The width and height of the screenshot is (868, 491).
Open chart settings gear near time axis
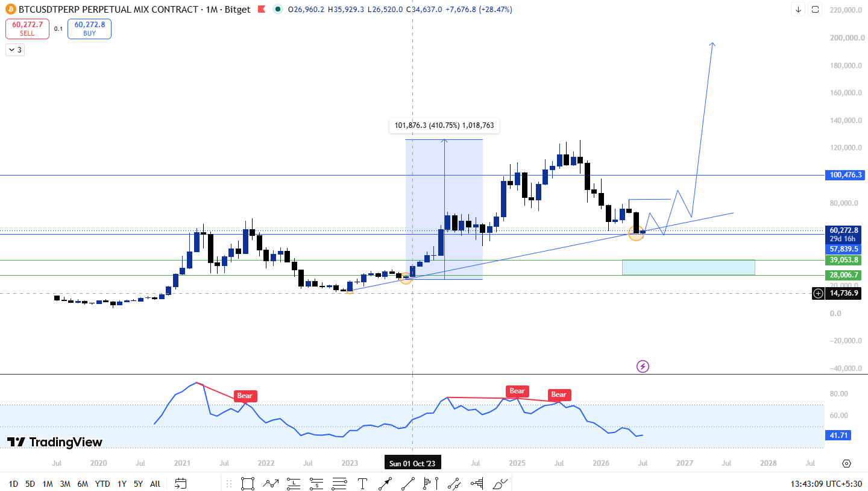click(x=846, y=463)
